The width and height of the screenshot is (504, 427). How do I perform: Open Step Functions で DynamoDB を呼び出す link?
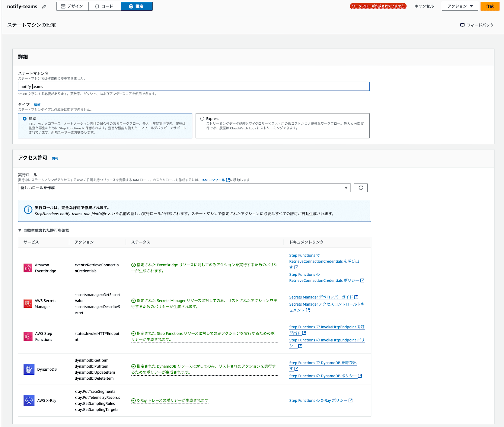click(x=323, y=366)
